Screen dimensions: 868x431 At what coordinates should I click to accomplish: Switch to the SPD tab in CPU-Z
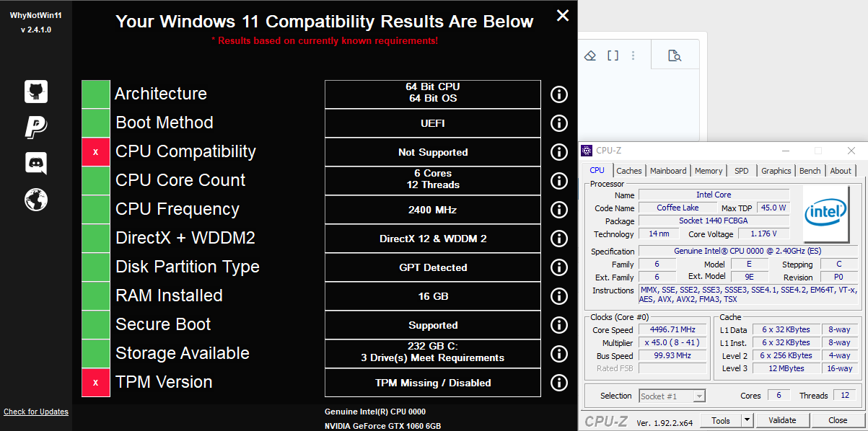[742, 171]
